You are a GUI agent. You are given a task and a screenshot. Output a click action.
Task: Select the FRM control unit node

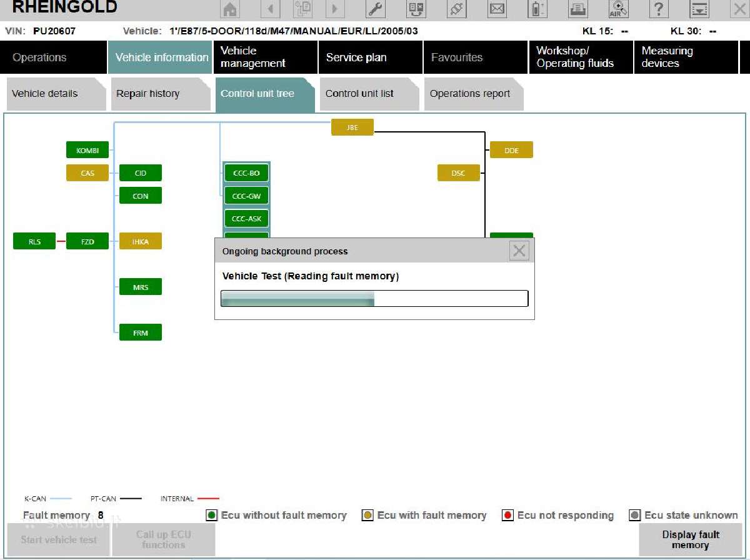[x=141, y=332]
